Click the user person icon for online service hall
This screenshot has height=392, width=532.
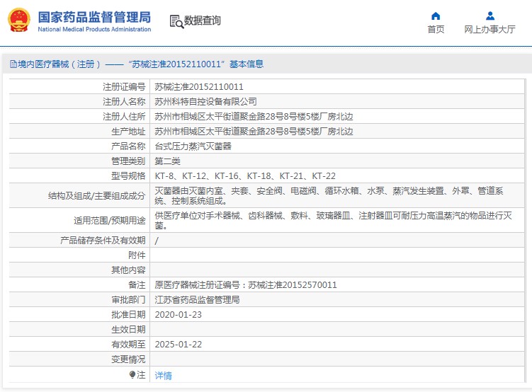click(x=490, y=16)
